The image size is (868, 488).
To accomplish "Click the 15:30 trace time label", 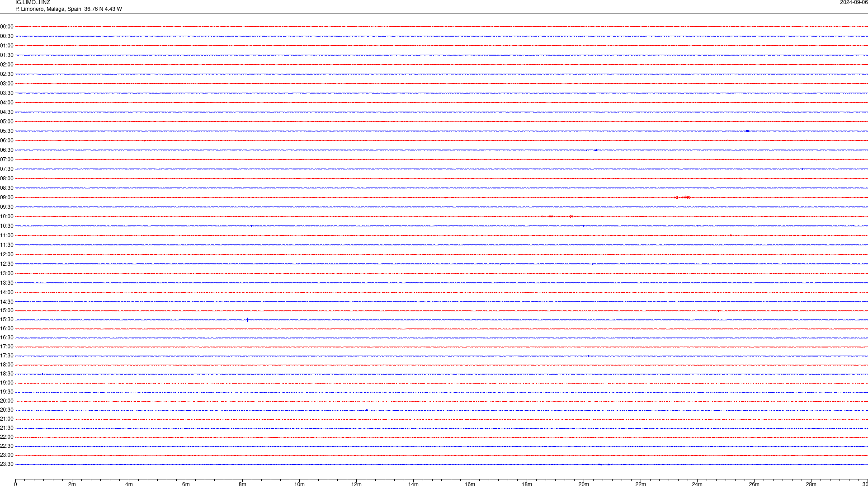I will coord(7,319).
